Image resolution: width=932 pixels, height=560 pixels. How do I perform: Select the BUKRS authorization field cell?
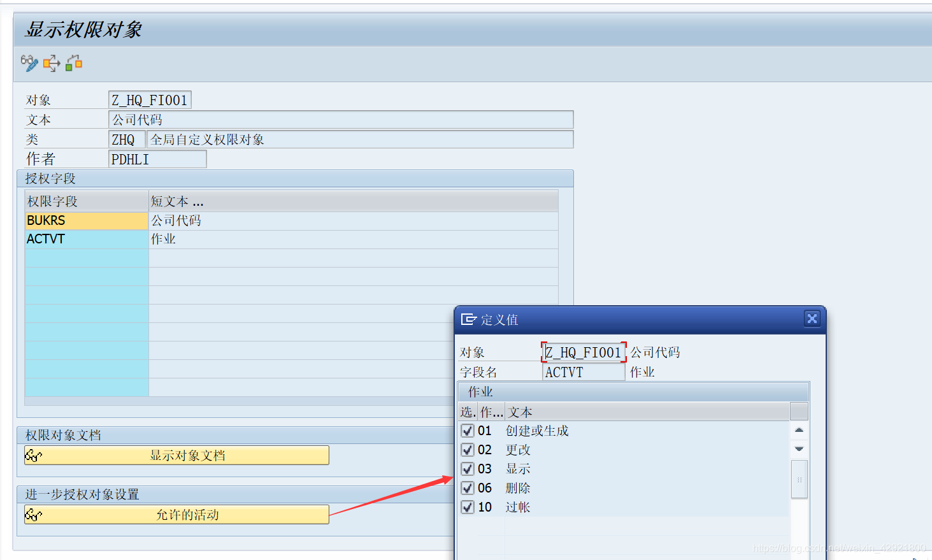coord(87,220)
